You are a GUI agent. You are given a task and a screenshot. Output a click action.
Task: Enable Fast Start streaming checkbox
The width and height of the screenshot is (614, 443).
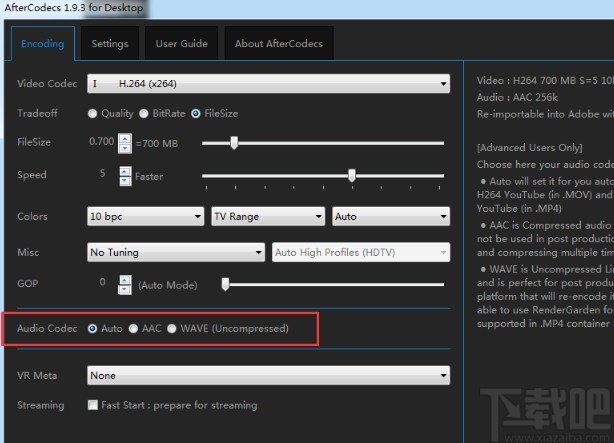[93, 405]
